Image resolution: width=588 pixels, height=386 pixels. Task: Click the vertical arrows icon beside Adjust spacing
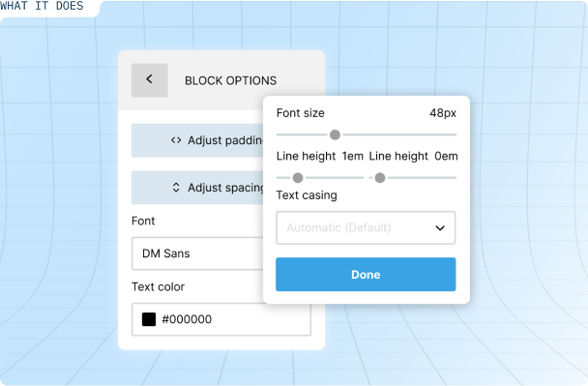click(176, 188)
